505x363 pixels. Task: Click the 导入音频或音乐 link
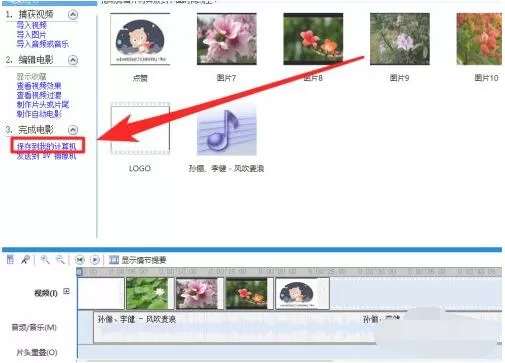[x=43, y=44]
